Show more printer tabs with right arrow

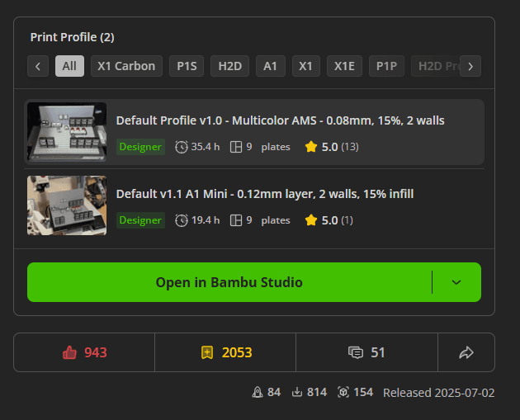click(x=470, y=66)
